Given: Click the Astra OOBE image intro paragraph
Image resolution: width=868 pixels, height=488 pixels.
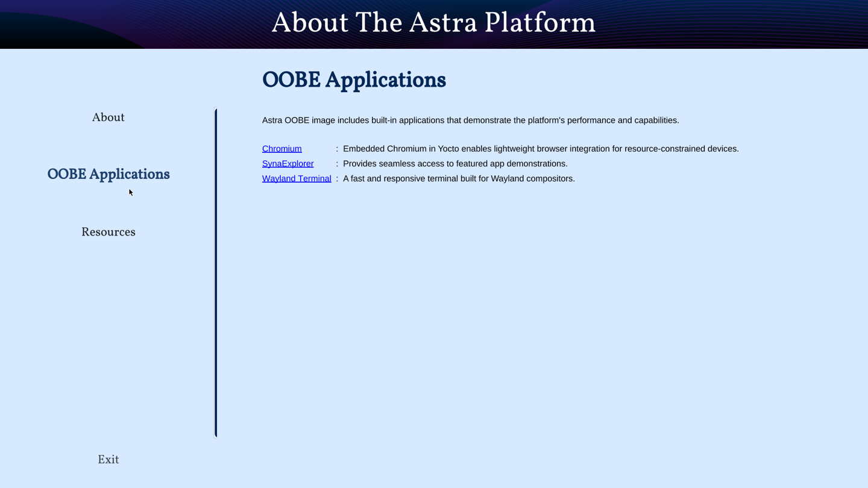Looking at the screenshot, I should [470, 120].
